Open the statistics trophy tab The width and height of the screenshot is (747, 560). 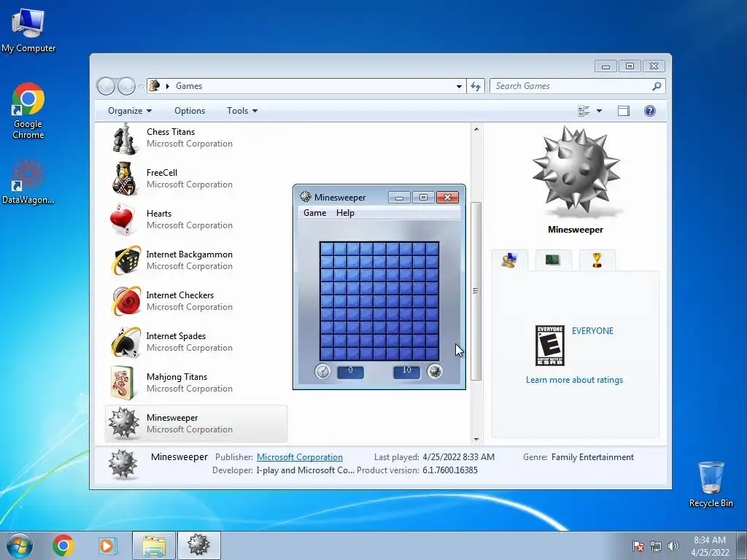click(x=597, y=260)
